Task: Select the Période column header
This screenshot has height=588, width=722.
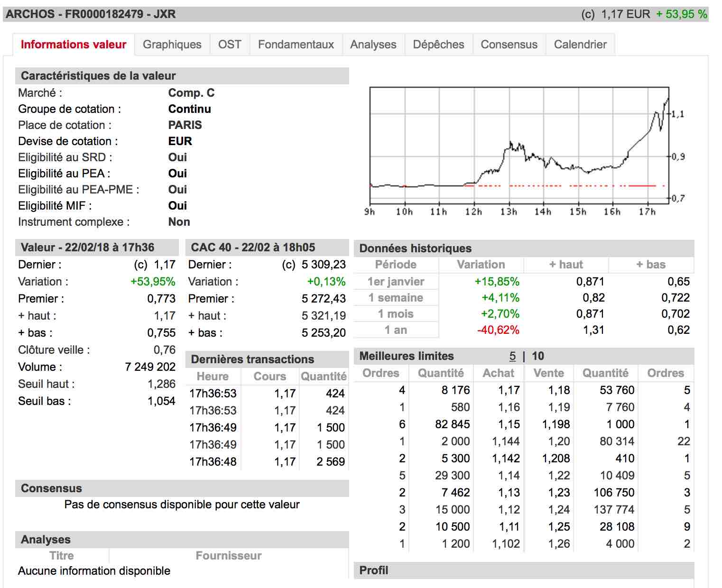Action: [x=396, y=265]
